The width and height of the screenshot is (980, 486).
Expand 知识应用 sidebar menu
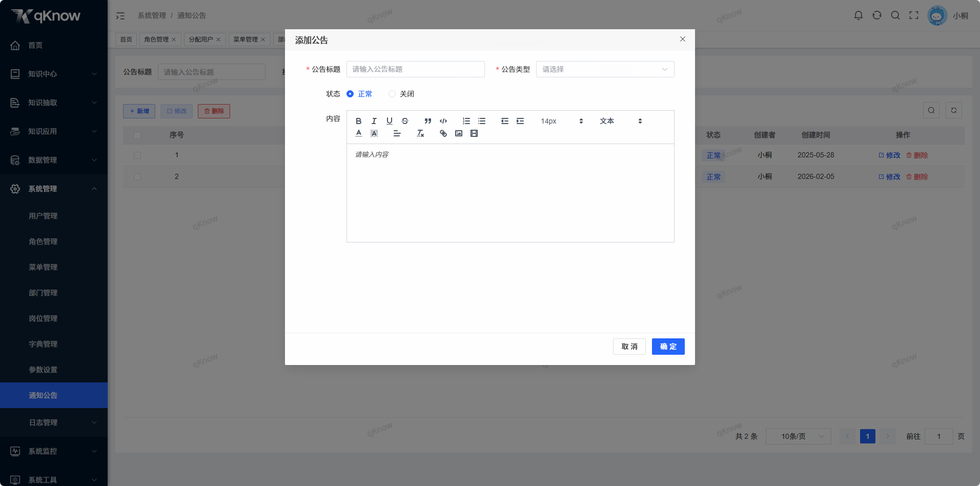pyautogui.click(x=54, y=131)
